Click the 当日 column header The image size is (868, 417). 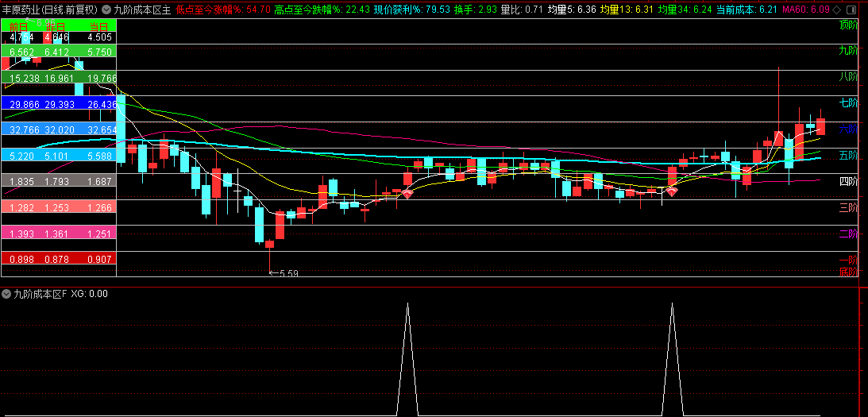(98, 26)
